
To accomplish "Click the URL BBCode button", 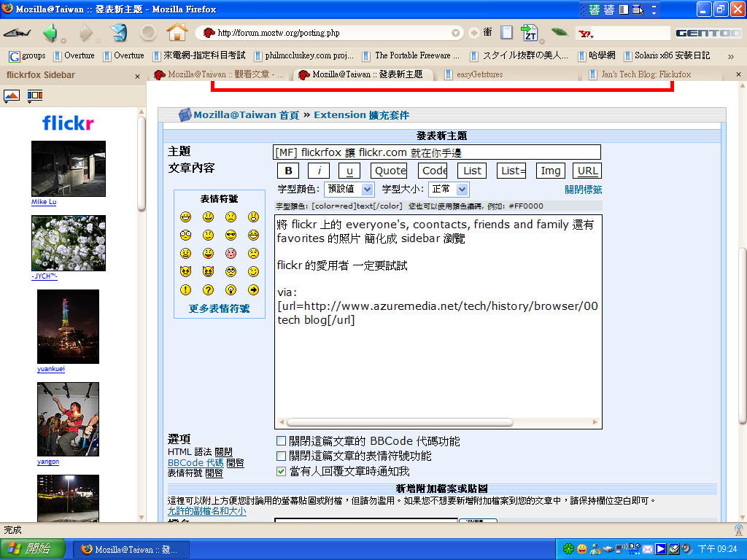I will [587, 171].
